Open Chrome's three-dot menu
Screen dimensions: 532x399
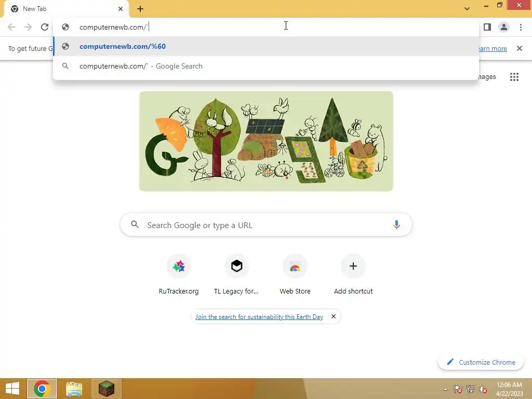point(521,27)
